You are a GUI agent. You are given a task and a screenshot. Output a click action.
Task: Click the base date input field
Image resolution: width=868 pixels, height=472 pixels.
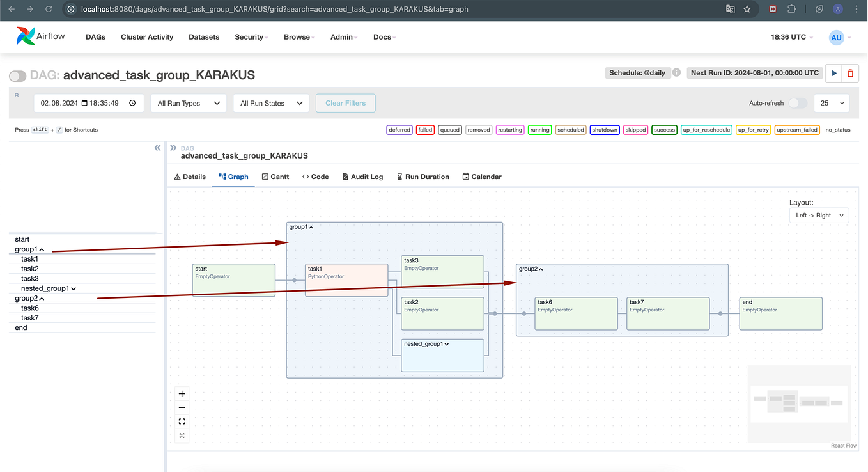[88, 103]
